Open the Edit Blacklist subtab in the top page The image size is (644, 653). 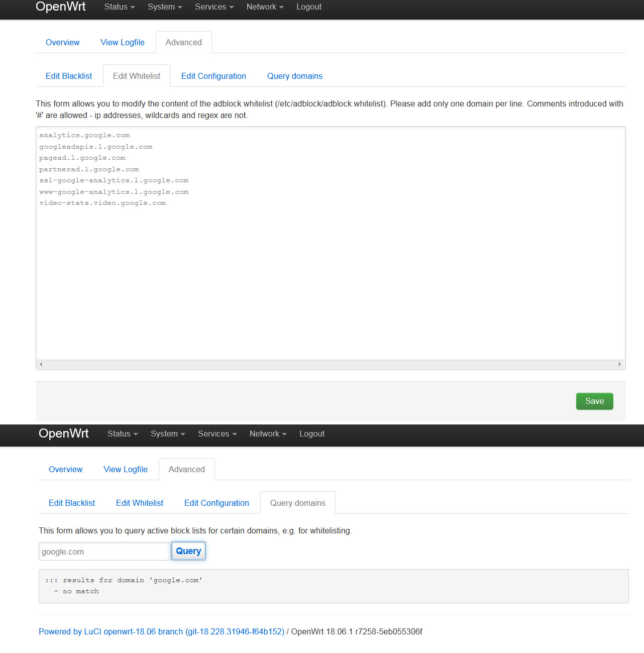pyautogui.click(x=69, y=76)
